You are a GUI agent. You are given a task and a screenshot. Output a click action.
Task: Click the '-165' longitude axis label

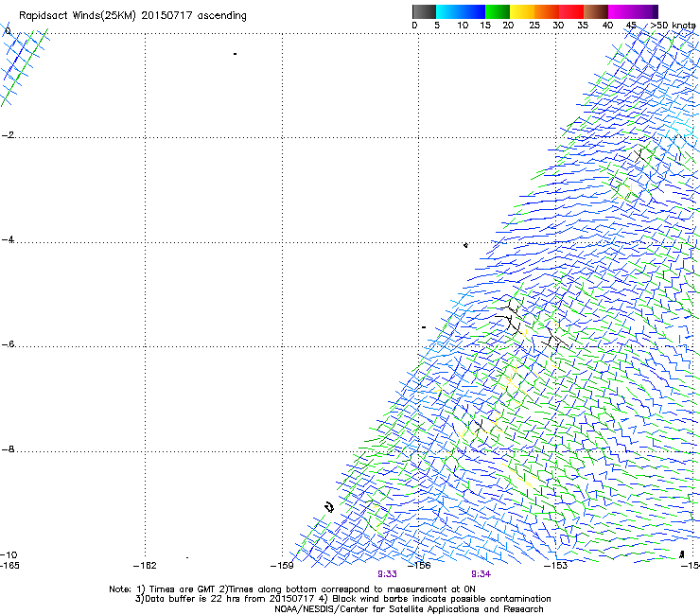pos(9,566)
